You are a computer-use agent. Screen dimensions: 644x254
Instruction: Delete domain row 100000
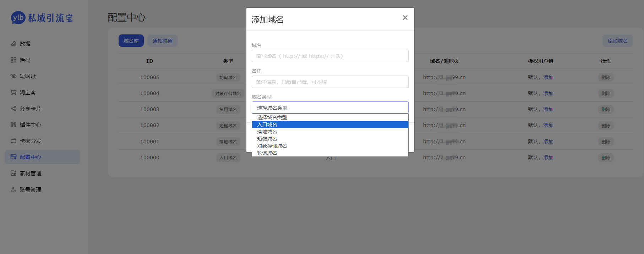[x=606, y=158]
